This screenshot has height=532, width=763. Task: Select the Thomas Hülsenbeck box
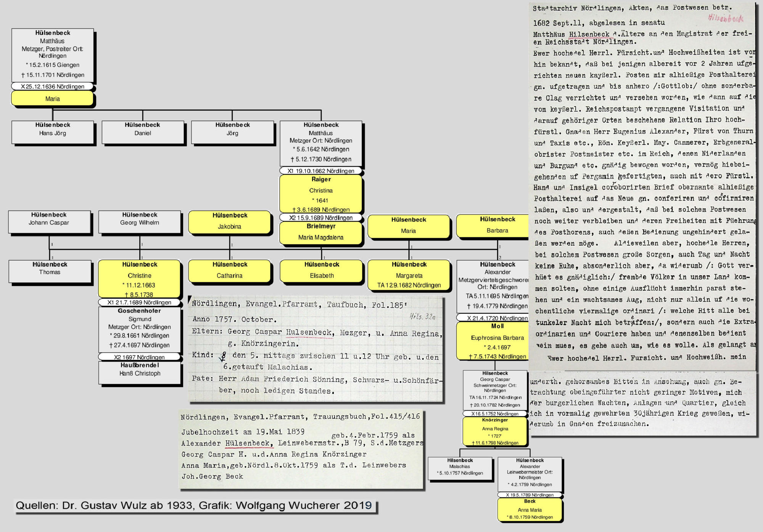click(50, 271)
